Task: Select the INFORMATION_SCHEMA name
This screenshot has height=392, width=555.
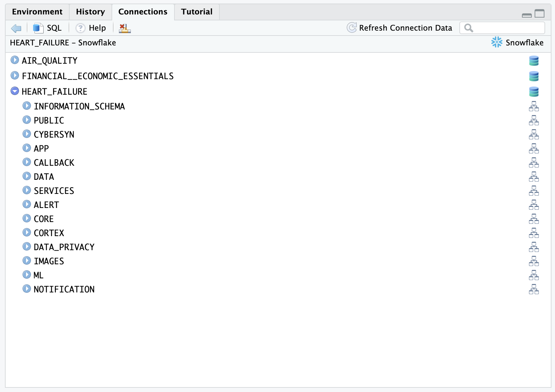Action: point(79,107)
